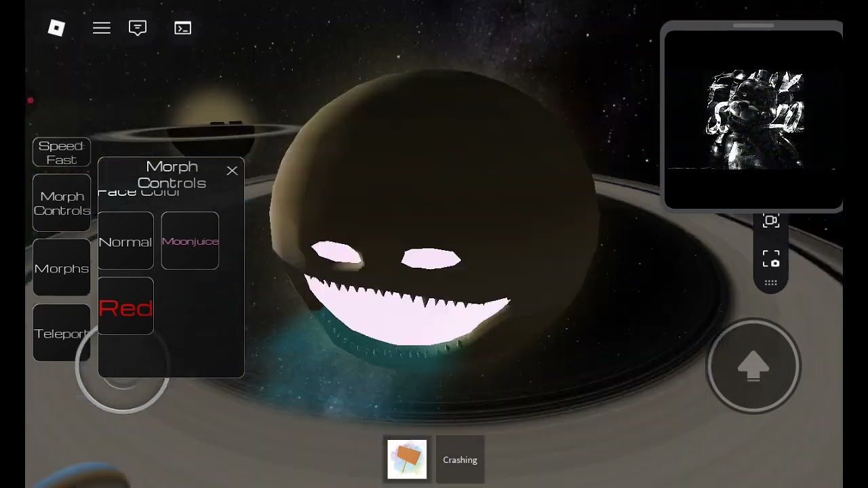Viewport: 868px width, 488px height.
Task: Tap the movement thumbstick circle
Action: 123,366
